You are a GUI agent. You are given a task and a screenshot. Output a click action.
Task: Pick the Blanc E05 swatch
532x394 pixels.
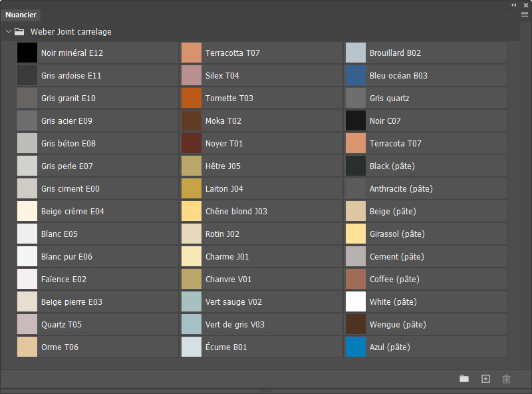27,234
